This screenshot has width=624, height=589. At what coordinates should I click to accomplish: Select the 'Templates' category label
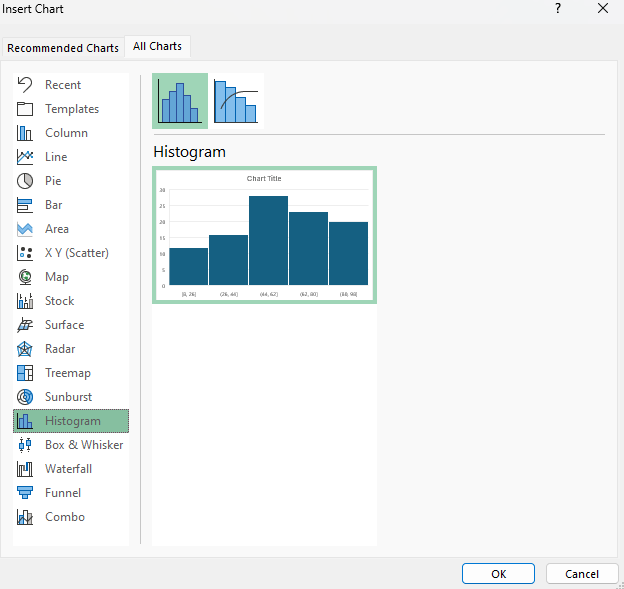[x=72, y=109]
